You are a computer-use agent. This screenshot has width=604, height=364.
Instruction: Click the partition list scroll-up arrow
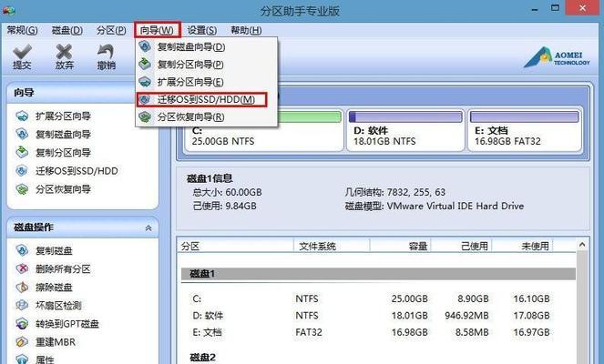pyautogui.click(x=582, y=245)
